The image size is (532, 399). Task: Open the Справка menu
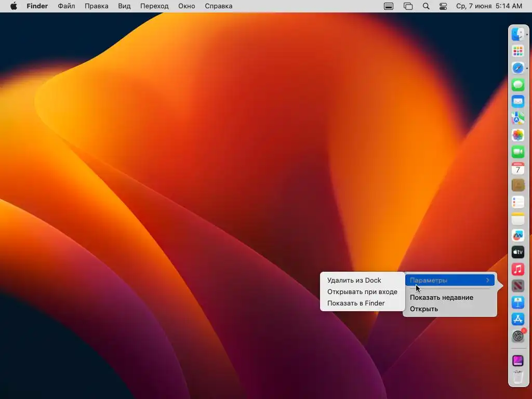[x=219, y=6]
